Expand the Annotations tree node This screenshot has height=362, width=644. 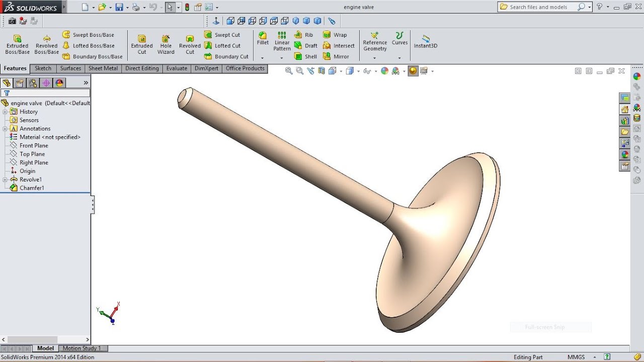[5, 129]
